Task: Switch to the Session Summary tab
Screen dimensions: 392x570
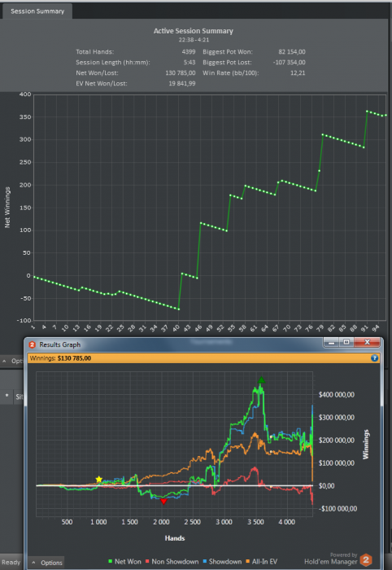Action: click(37, 11)
